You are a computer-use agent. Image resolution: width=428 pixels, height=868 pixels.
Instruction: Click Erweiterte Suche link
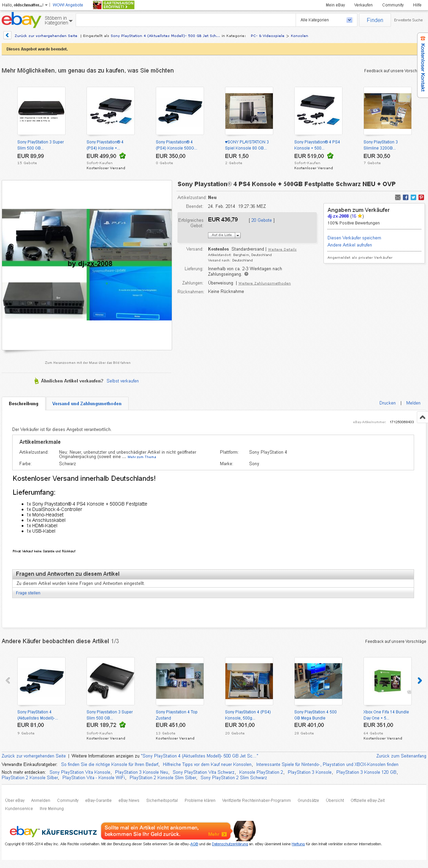(408, 20)
